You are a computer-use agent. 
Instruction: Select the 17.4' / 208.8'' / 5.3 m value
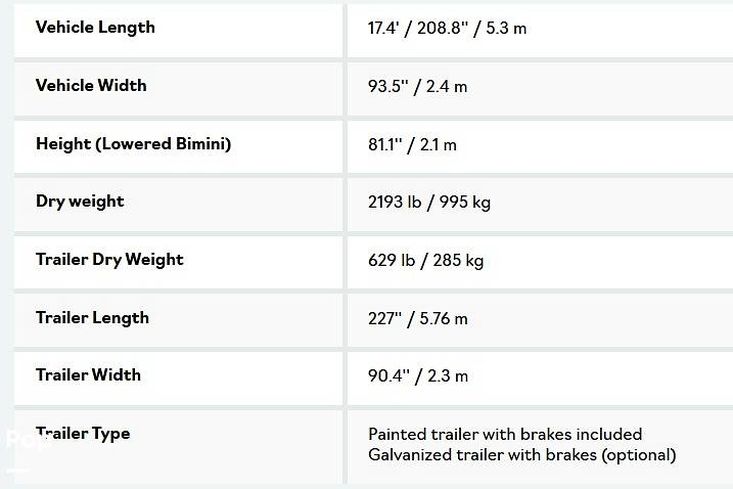[447, 28]
